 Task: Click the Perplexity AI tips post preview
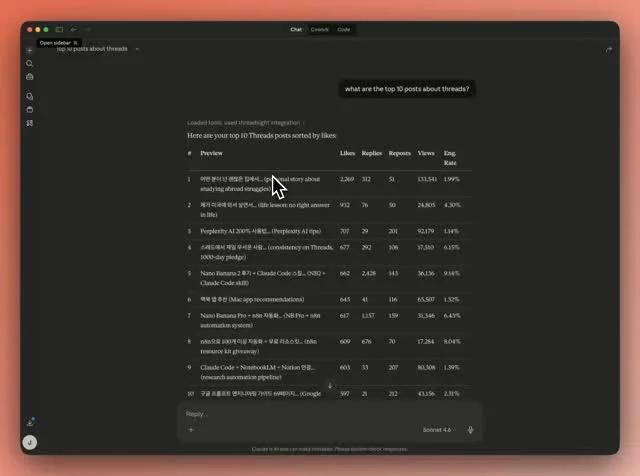[x=260, y=231]
